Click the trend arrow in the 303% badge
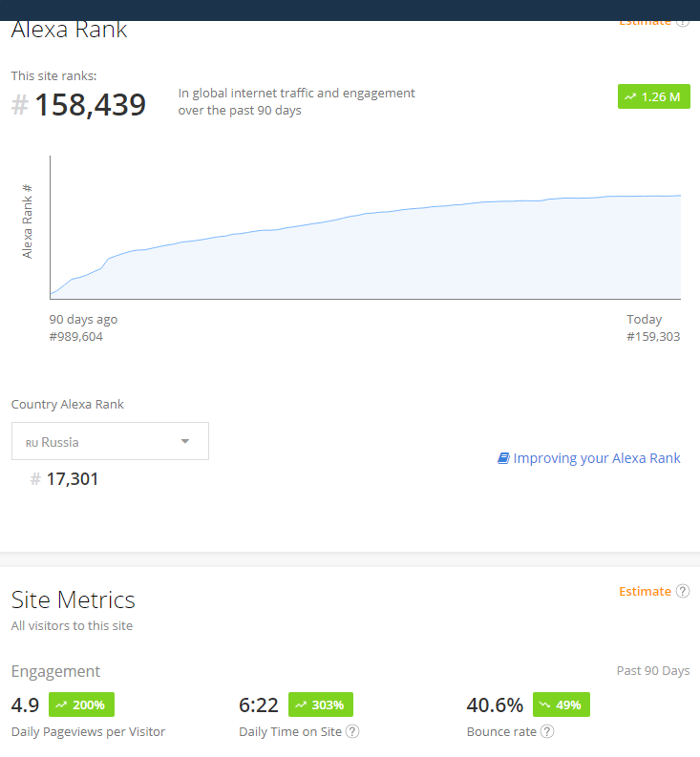700x757 pixels. click(x=301, y=705)
